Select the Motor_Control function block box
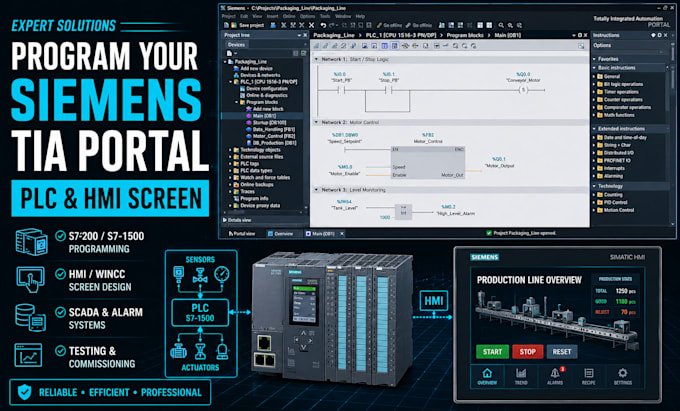The width and height of the screenshot is (680, 411). click(428, 162)
